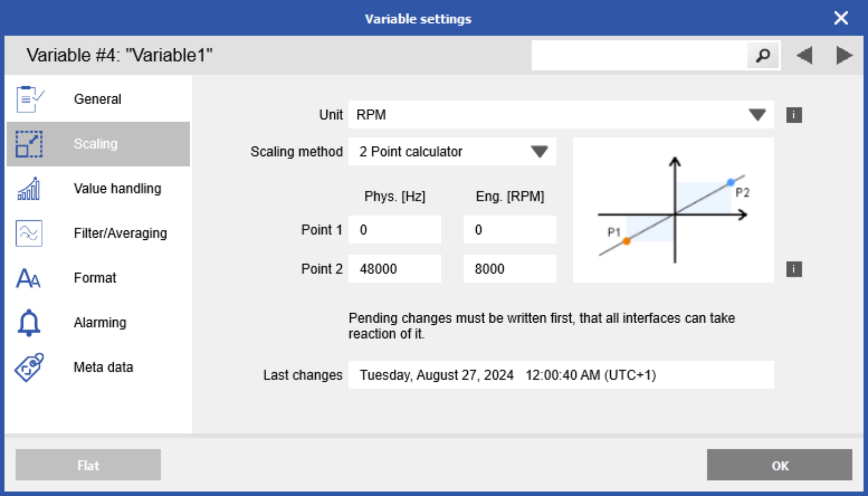
Task: Click the info icon beside scaling graph
Action: click(x=794, y=270)
